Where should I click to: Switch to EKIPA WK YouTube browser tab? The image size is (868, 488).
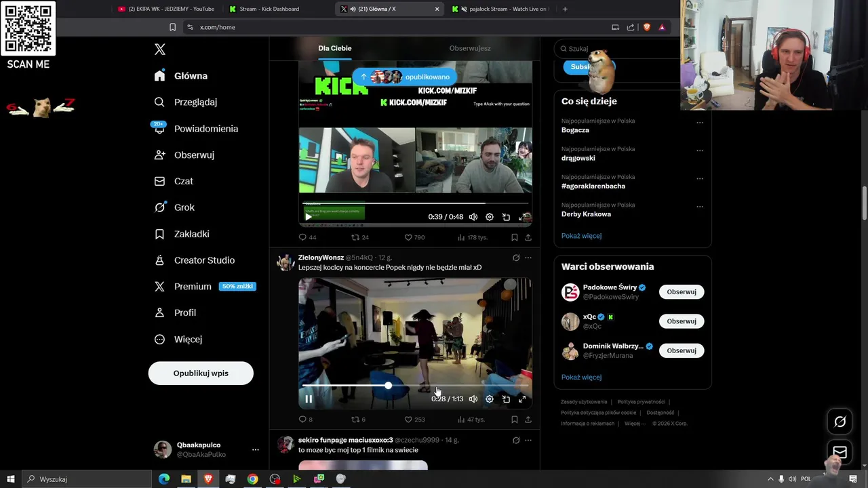click(x=165, y=9)
